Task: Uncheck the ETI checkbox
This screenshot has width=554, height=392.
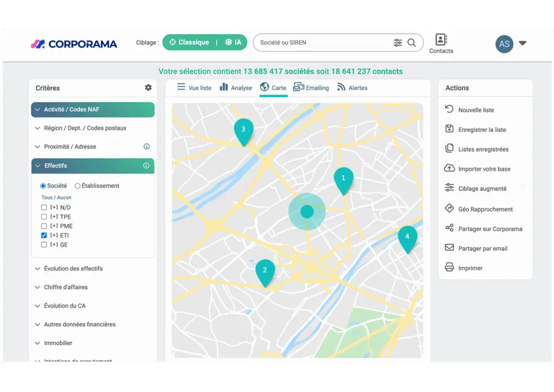Action: coord(44,235)
